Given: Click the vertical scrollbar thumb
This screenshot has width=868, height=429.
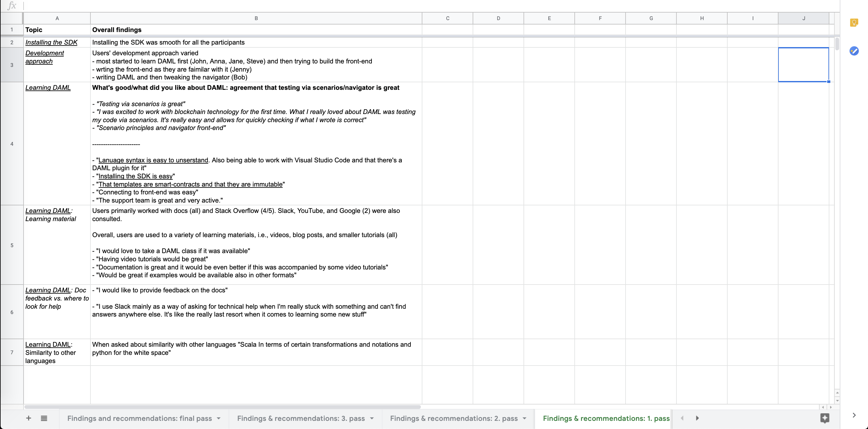Looking at the screenshot, I should click(837, 44).
